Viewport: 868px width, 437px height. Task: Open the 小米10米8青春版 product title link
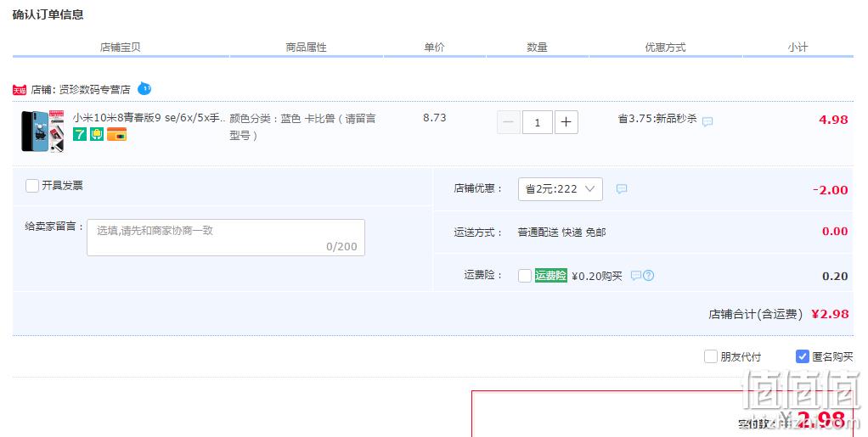click(x=149, y=118)
